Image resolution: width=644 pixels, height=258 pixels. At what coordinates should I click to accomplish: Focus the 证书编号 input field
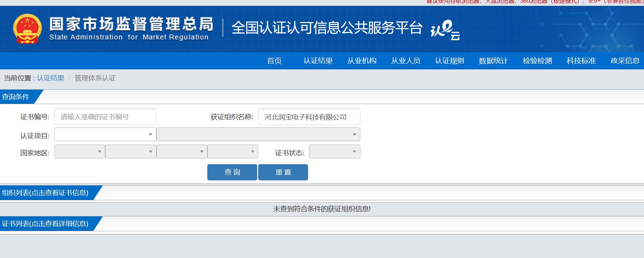click(x=105, y=117)
